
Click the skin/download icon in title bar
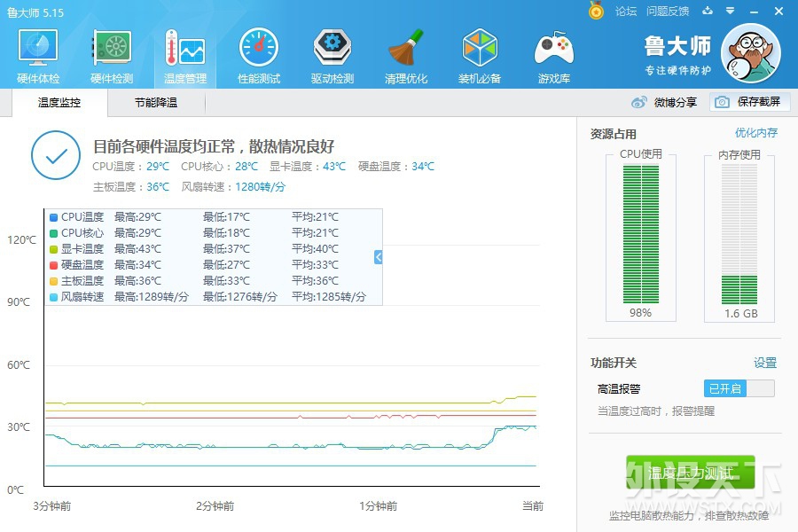708,11
